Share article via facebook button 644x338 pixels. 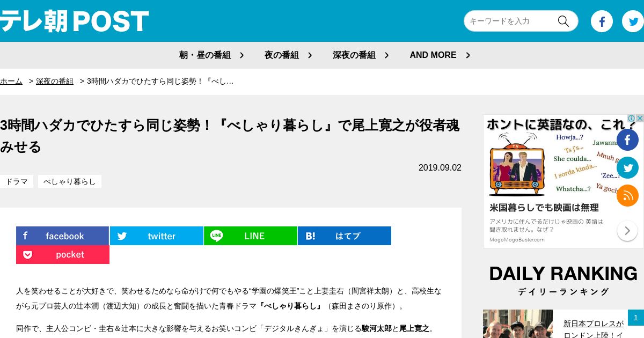click(x=63, y=236)
